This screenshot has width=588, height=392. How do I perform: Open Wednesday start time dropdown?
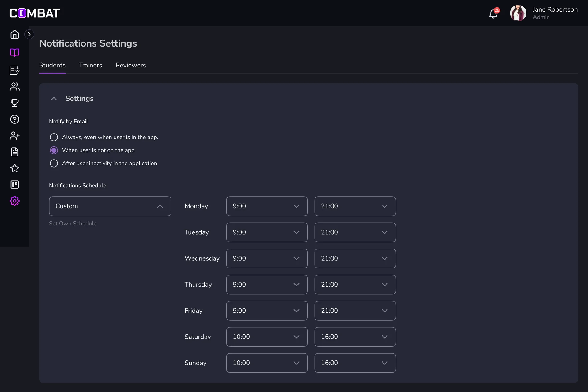pyautogui.click(x=267, y=258)
